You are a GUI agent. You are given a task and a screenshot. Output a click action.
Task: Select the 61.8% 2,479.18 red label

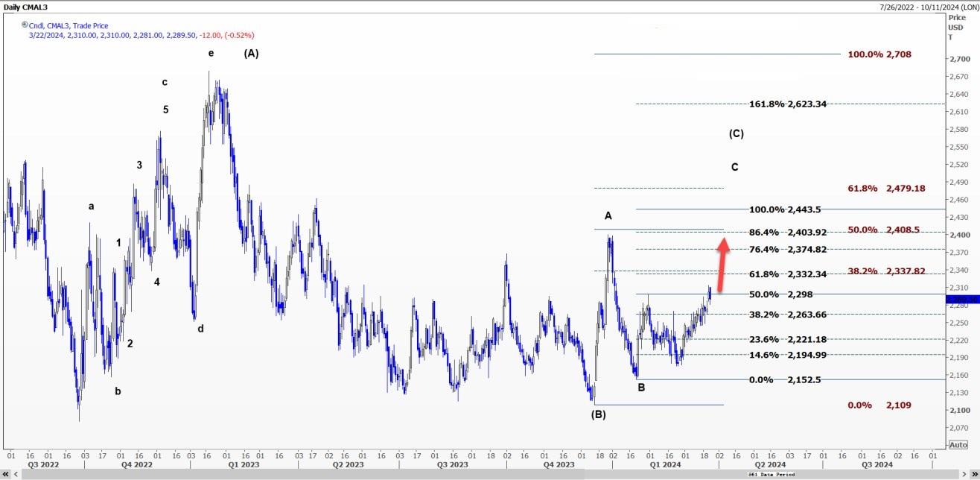point(886,189)
